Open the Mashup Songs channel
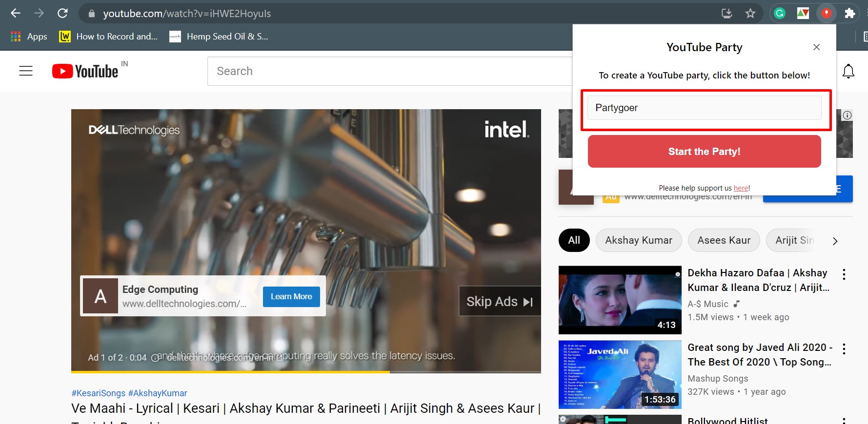The image size is (868, 424). coord(718,379)
